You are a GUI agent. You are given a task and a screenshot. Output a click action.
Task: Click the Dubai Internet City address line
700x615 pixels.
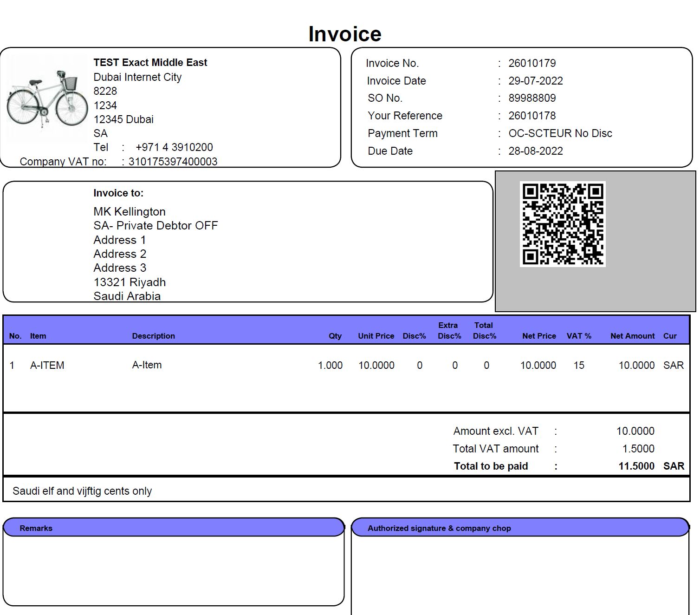point(137,77)
